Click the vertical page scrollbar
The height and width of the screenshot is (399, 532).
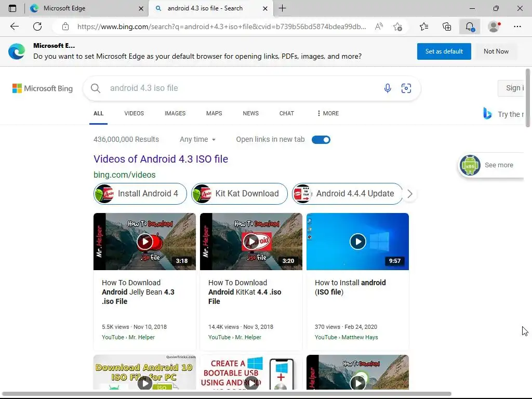coord(528,98)
